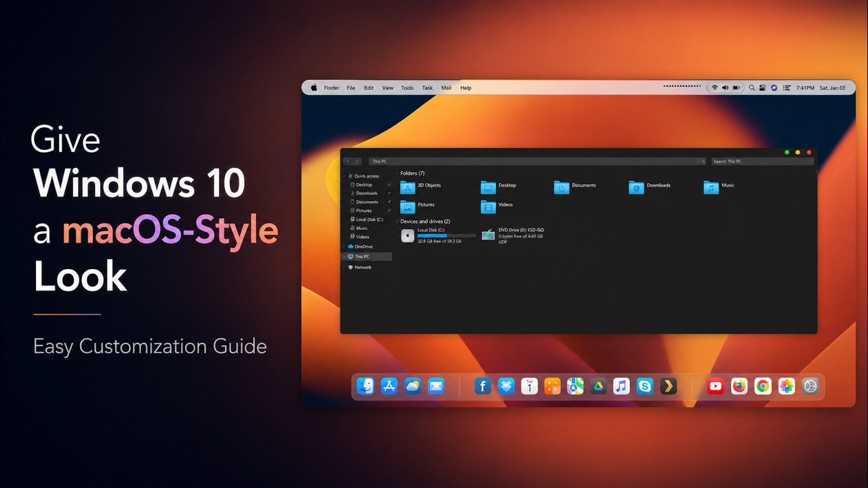
Task: Open Skype from the dock
Action: [645, 386]
